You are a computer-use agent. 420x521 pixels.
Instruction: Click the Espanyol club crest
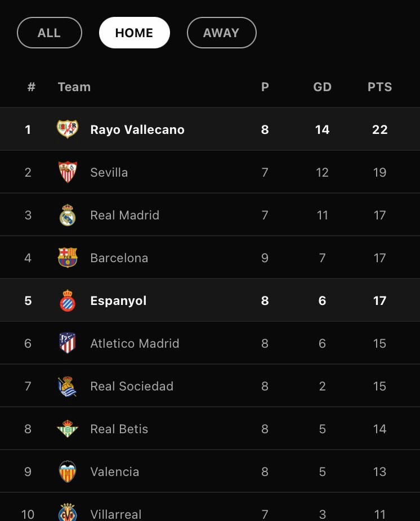(x=68, y=300)
